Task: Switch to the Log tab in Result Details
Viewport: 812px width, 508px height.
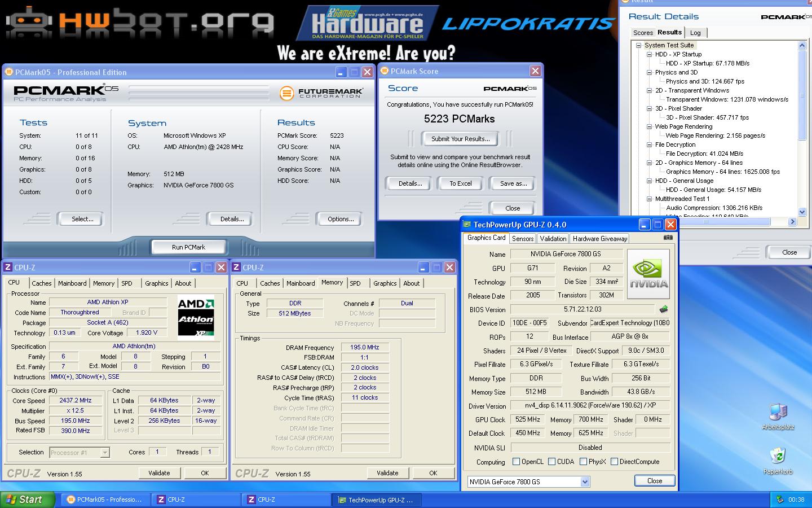Action: (695, 33)
